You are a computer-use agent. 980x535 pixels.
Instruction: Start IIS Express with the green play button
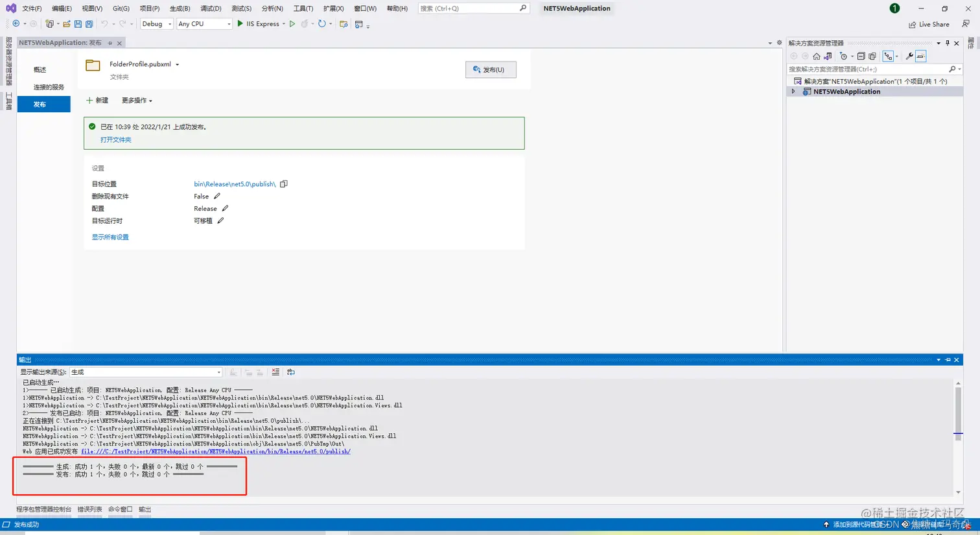click(240, 23)
